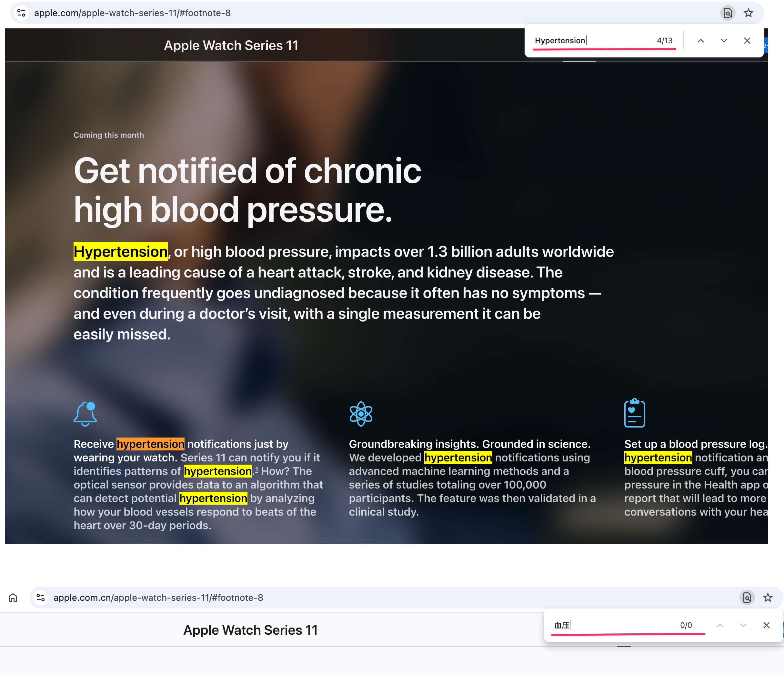Click the atom science icon

(x=361, y=414)
